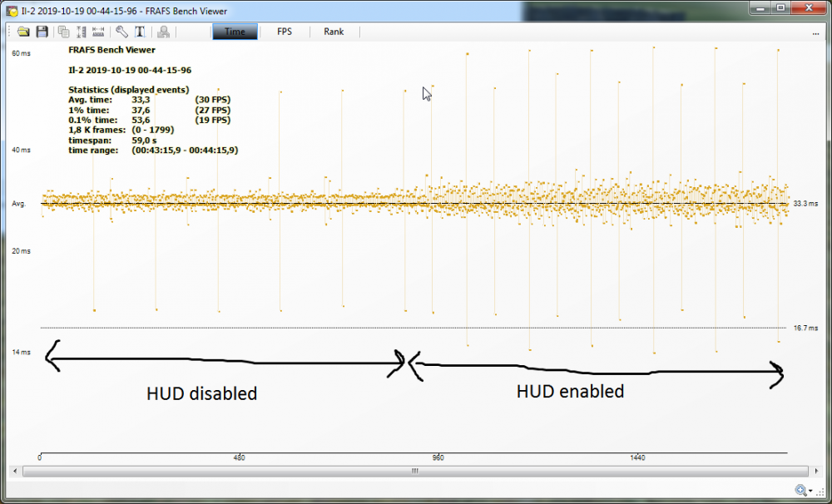Click the '(00:43:15,9 - 00:44:15,9)' time range

(x=185, y=151)
